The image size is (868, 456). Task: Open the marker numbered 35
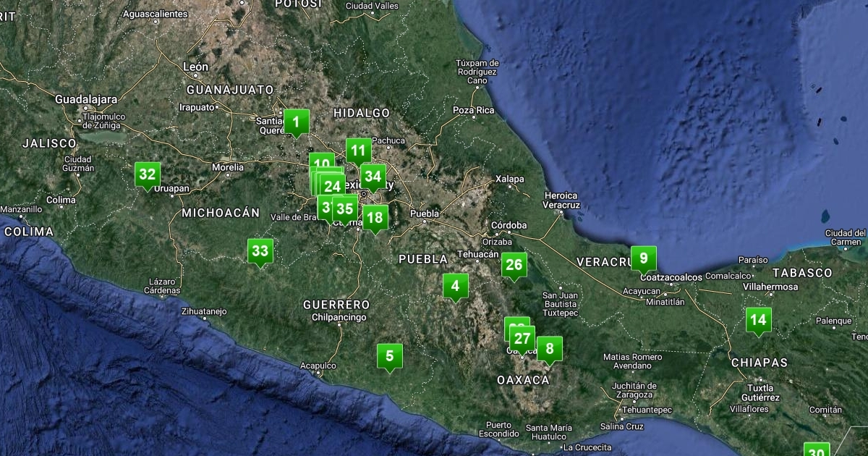345,209
